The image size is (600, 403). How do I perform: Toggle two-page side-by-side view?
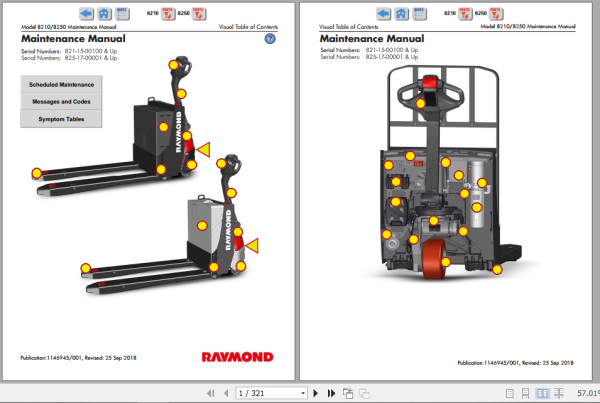tap(542, 393)
